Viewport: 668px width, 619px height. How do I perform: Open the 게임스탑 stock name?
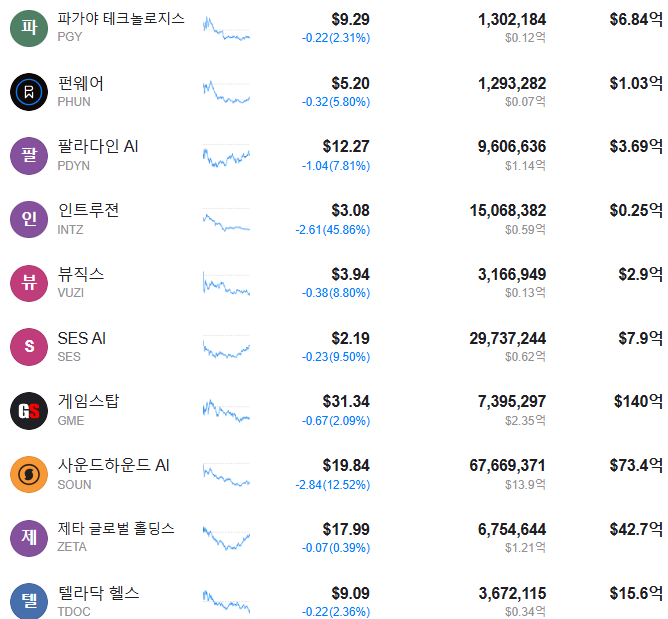pos(88,401)
